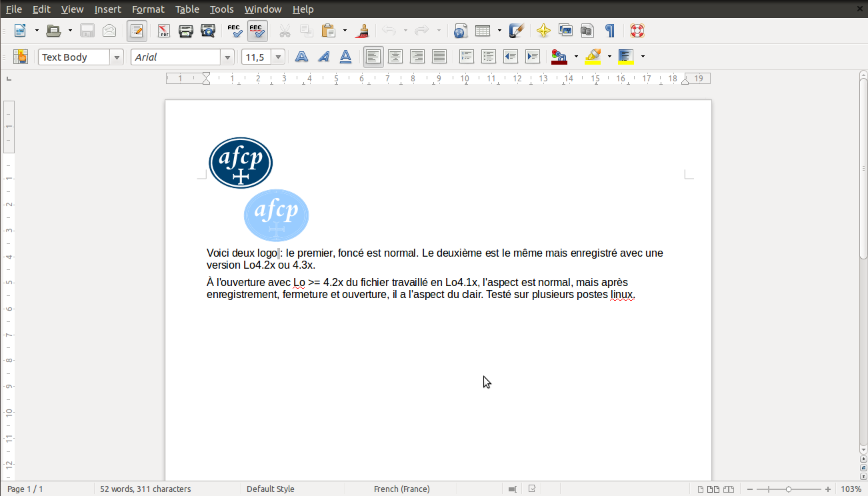Open the Navigator star icon

tap(543, 31)
